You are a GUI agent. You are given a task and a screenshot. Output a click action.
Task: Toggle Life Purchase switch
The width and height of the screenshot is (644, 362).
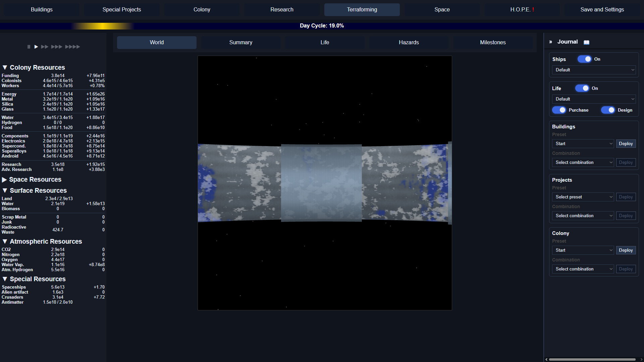(559, 110)
